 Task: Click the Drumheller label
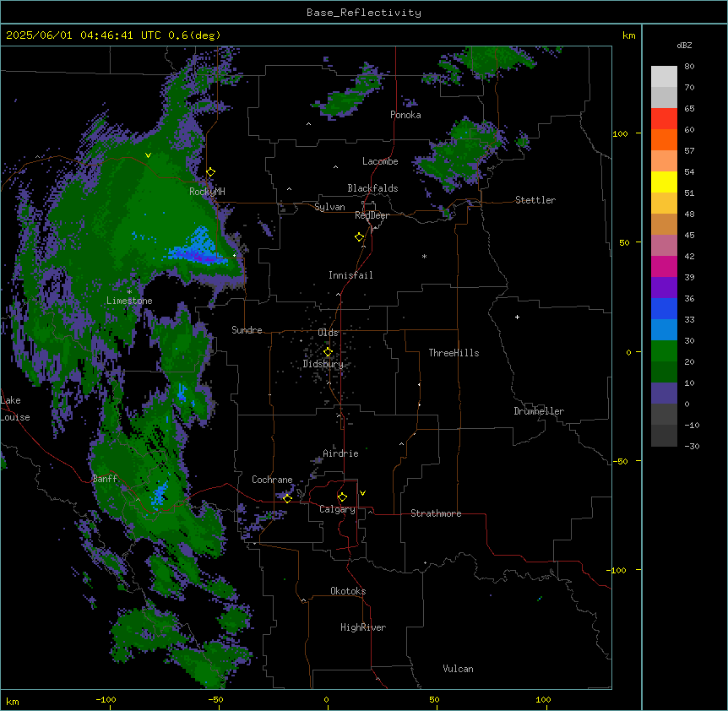[539, 411]
